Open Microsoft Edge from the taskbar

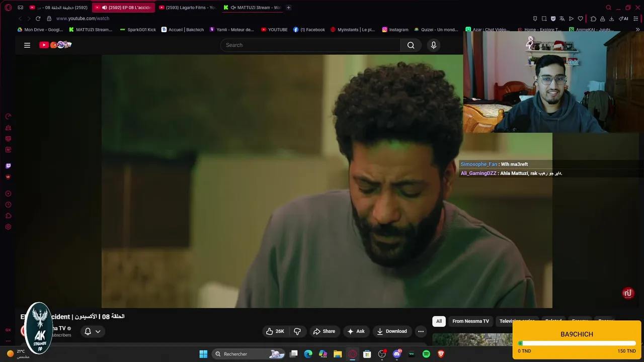[x=308, y=354]
